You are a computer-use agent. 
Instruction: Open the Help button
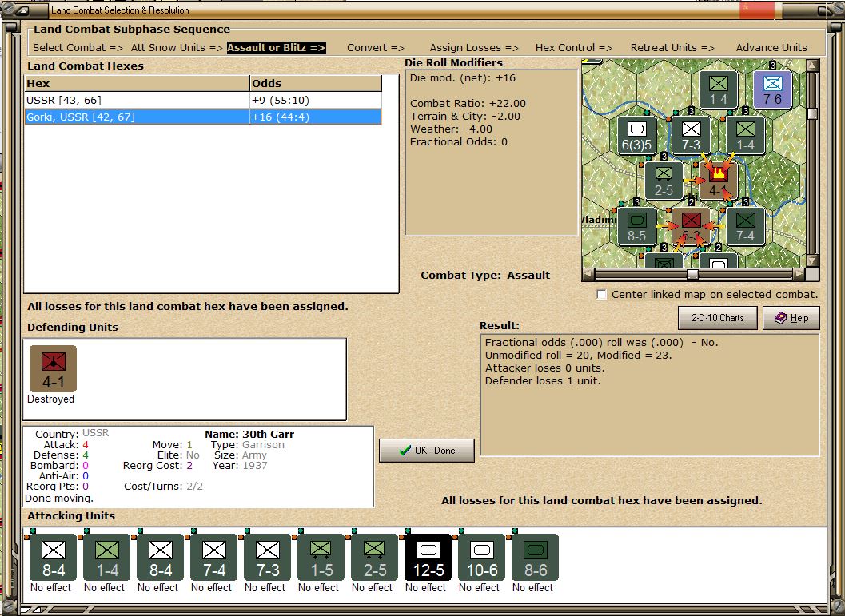[x=791, y=318]
